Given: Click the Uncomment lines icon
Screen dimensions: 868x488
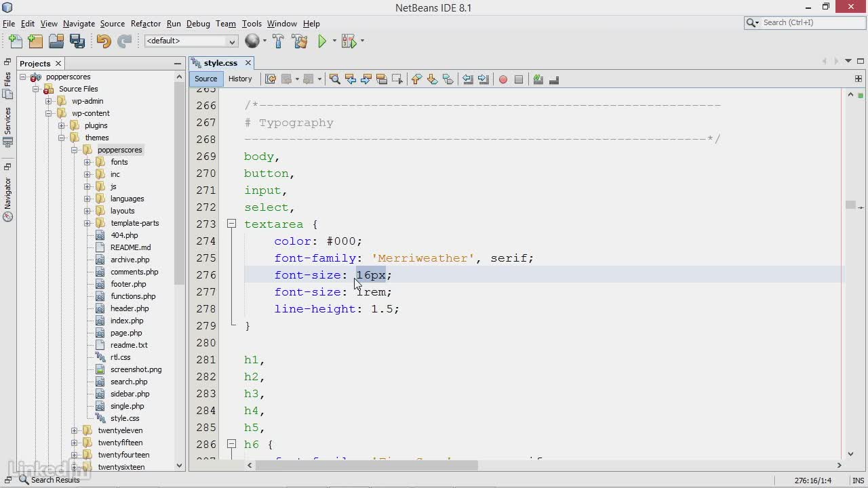Looking at the screenshot, I should point(554,79).
